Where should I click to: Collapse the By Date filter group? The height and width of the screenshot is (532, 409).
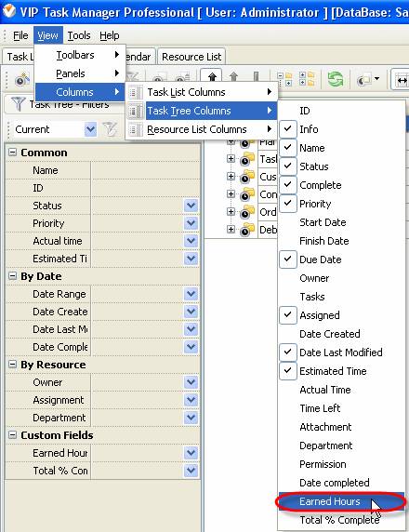12,276
